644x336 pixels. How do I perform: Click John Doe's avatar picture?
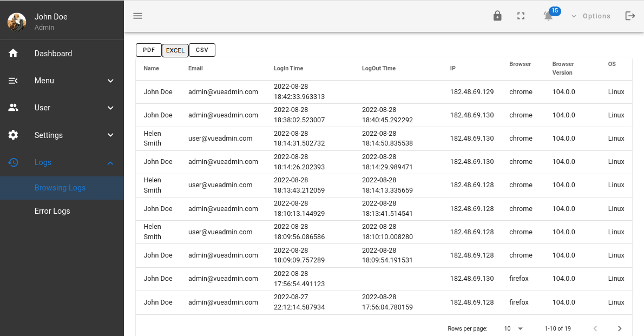[x=17, y=22]
